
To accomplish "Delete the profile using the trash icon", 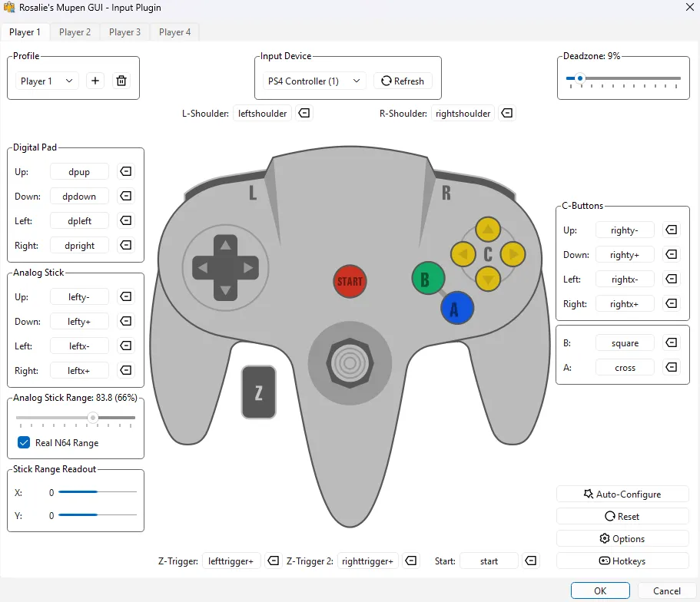I will click(x=121, y=81).
